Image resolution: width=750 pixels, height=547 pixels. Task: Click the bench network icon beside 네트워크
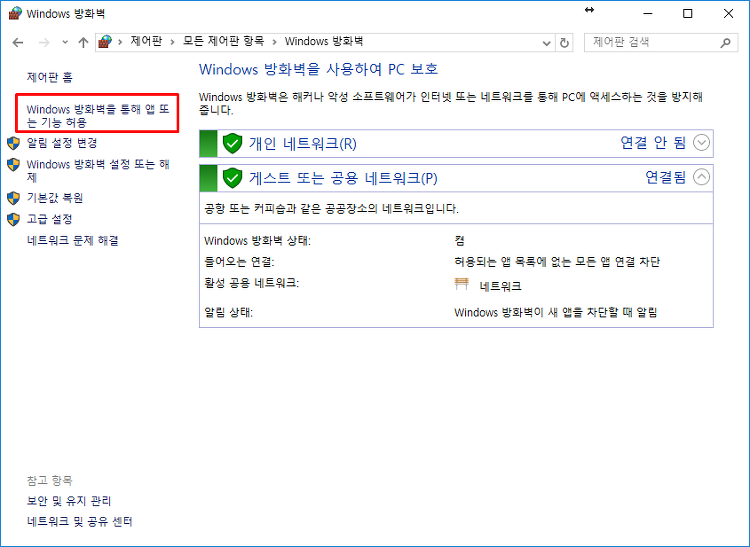[462, 284]
